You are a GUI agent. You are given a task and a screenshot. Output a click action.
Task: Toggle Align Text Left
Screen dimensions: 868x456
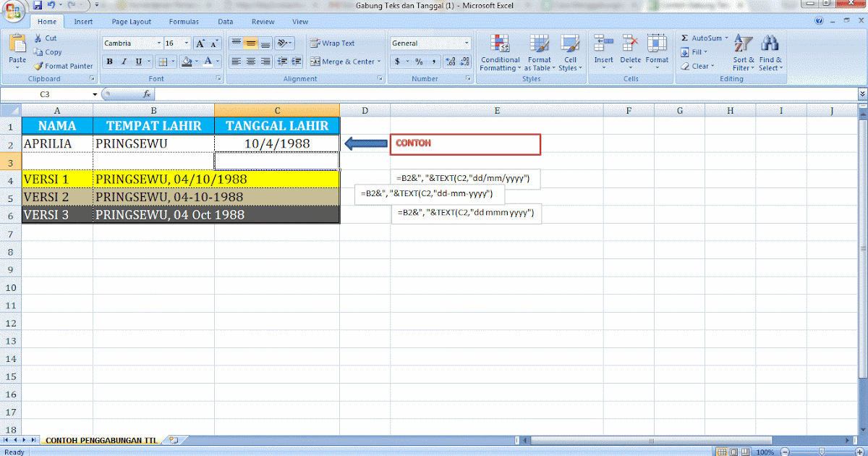pyautogui.click(x=236, y=62)
